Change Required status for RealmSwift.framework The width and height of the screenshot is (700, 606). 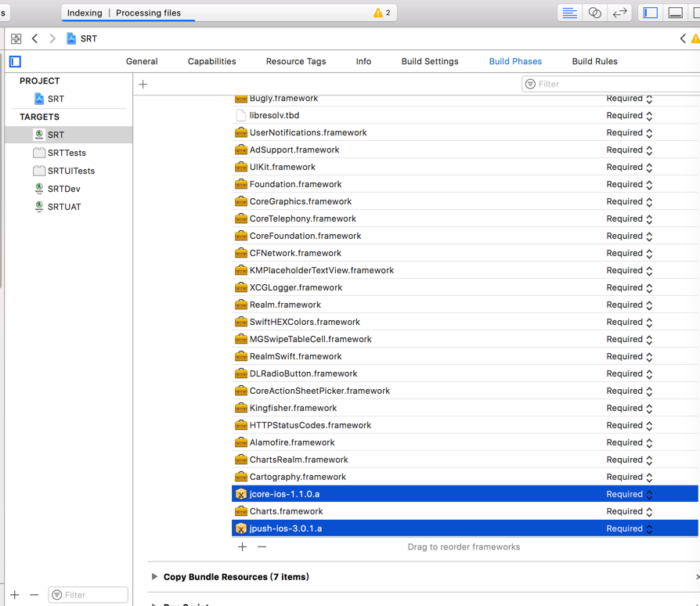tap(630, 356)
